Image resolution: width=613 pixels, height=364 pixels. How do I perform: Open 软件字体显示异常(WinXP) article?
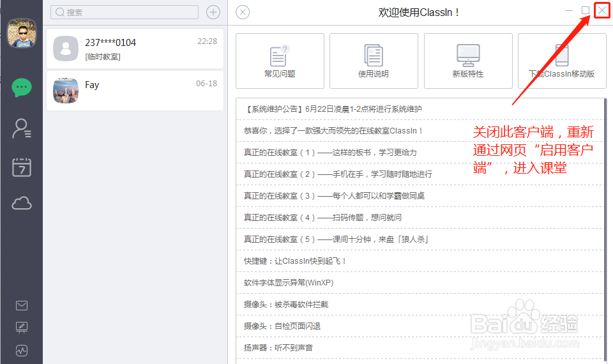pos(420,283)
